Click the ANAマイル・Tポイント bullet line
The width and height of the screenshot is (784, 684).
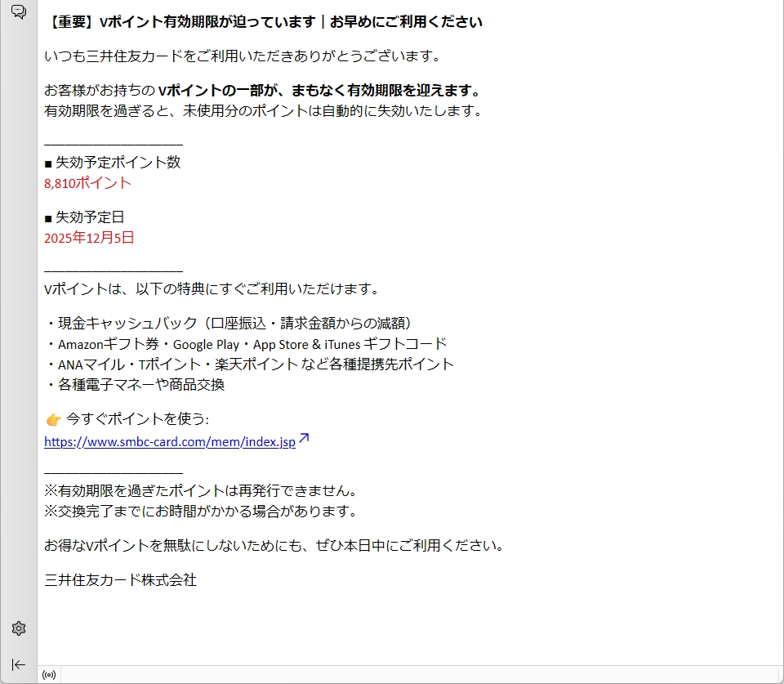(x=249, y=364)
